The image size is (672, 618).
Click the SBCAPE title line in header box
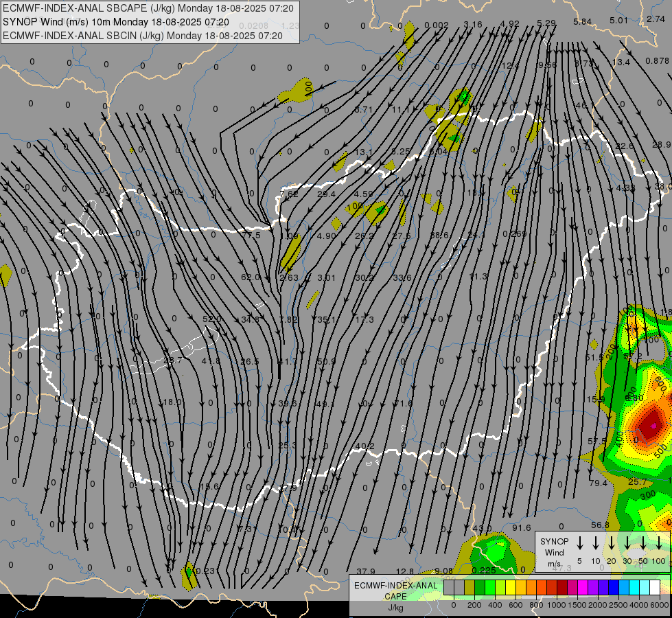point(148,8)
